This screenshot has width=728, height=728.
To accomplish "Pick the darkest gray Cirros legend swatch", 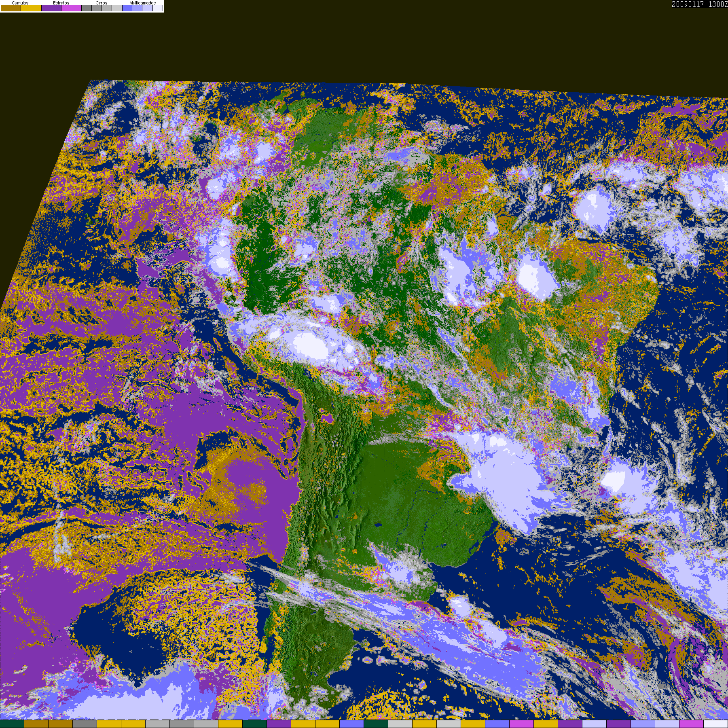I will point(87,8).
